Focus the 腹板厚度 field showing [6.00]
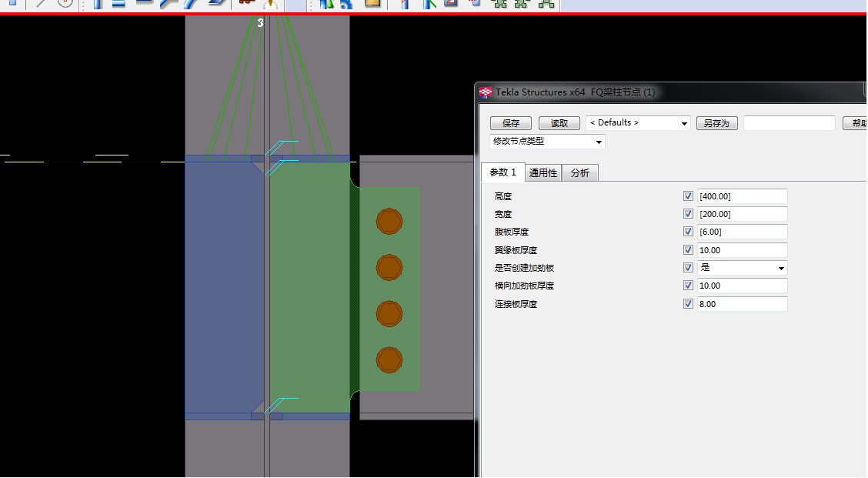Screen dimensions: 868x478 pyautogui.click(x=743, y=232)
